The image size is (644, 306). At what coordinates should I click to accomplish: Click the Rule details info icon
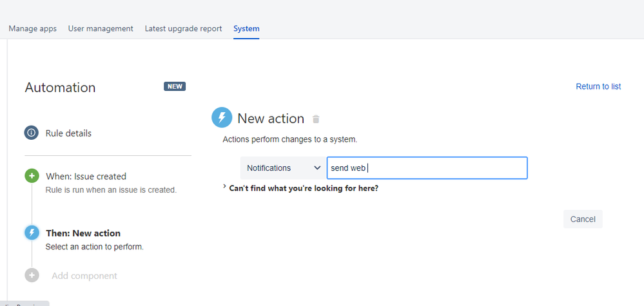32,133
